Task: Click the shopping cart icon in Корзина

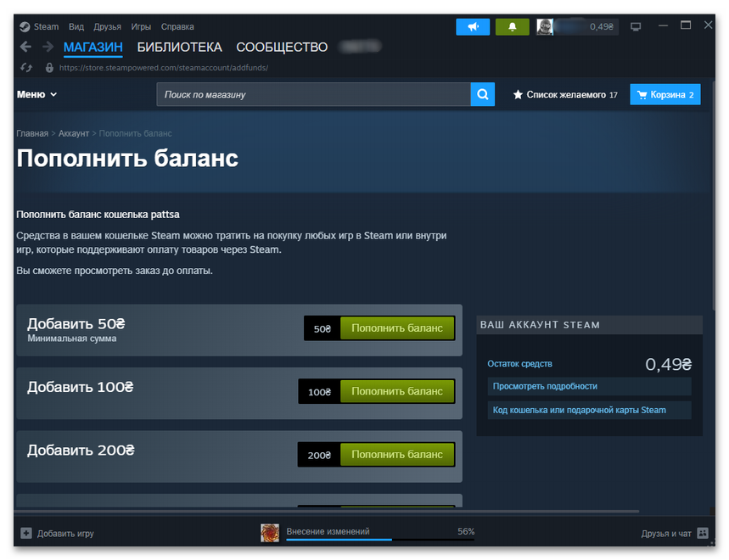Action: [x=642, y=95]
